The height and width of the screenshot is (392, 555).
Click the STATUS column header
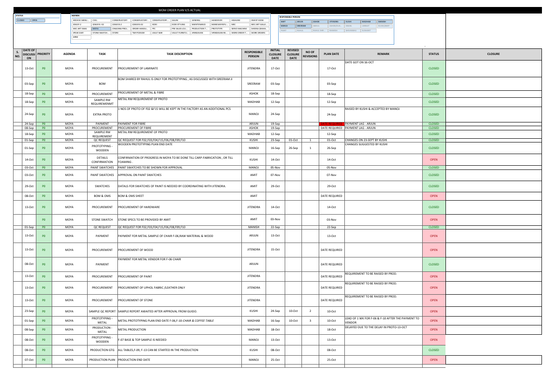point(433,54)
